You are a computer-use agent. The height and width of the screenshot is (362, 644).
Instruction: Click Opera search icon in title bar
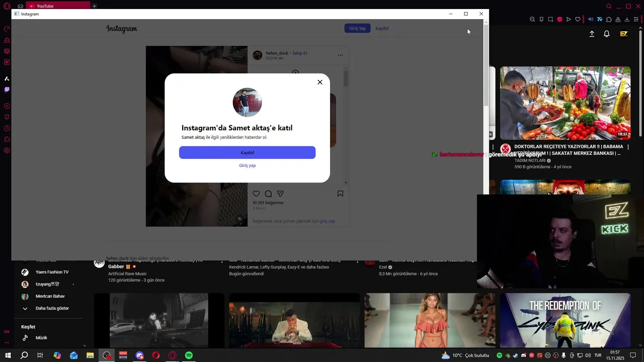coord(609,6)
